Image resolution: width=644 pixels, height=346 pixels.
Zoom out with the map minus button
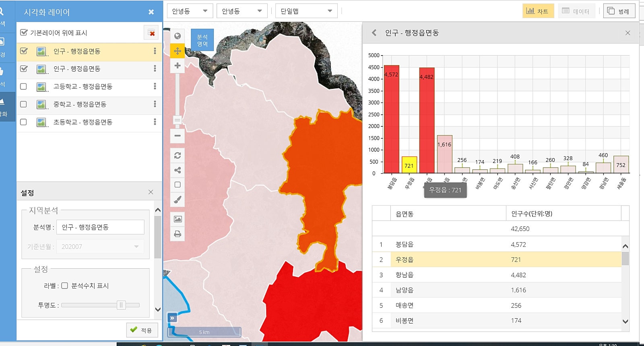(178, 136)
